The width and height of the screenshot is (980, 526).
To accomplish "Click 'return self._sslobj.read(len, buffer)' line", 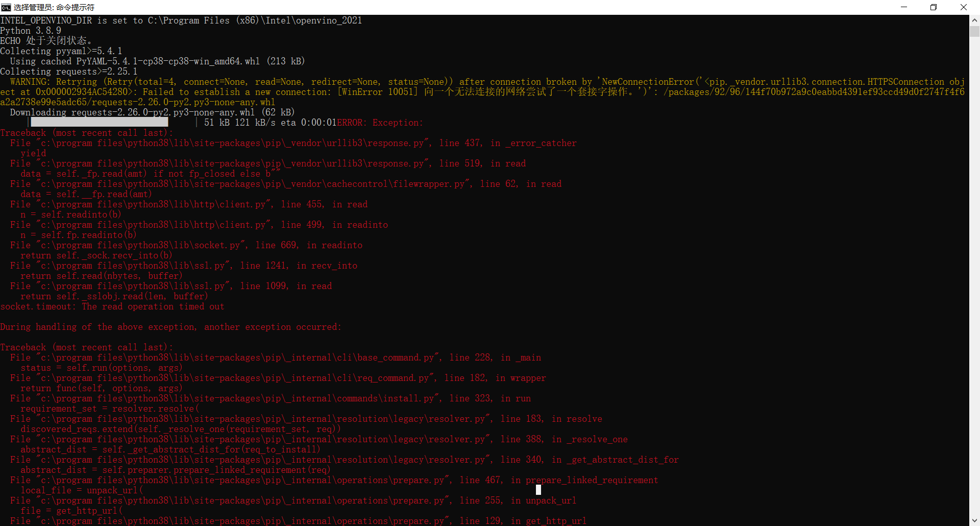I will click(114, 296).
